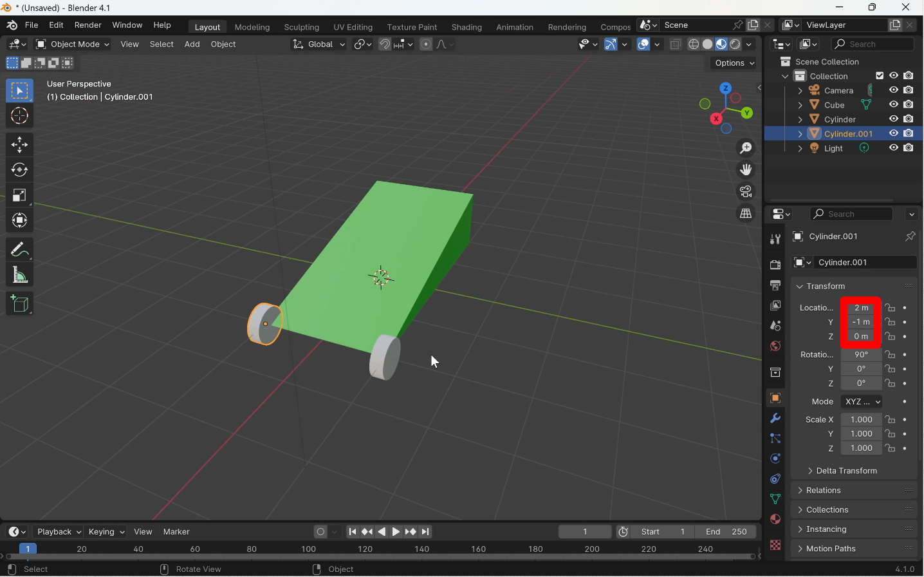Disable Cylinder in renders camera icon

909,120
